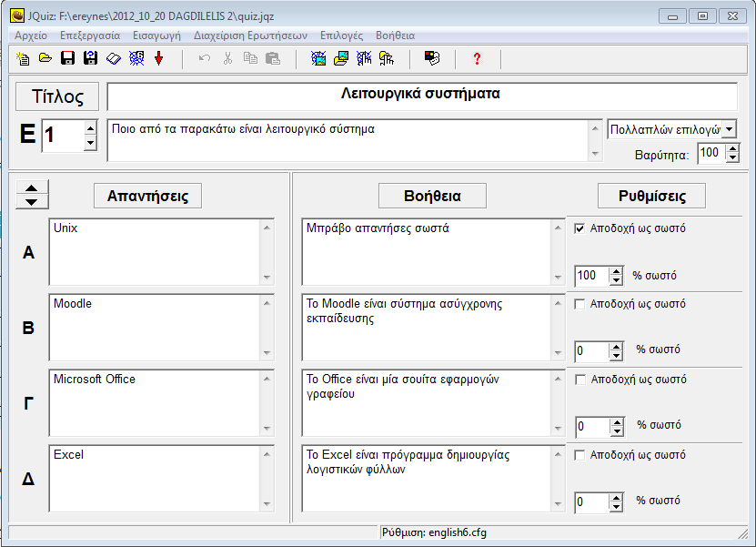Increase % σωστό for answer Moodle

click(616, 348)
